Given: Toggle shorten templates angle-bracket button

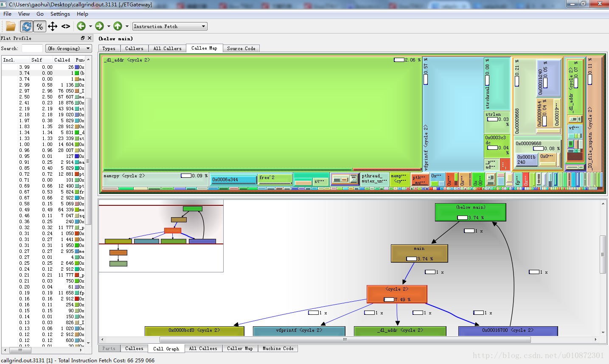Looking at the screenshot, I should click(66, 26).
